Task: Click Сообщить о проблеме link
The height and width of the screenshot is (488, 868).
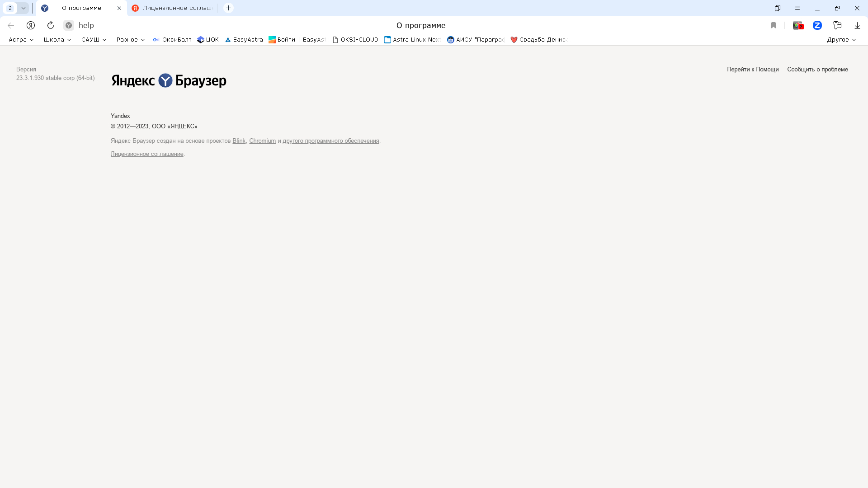Action: tap(817, 70)
